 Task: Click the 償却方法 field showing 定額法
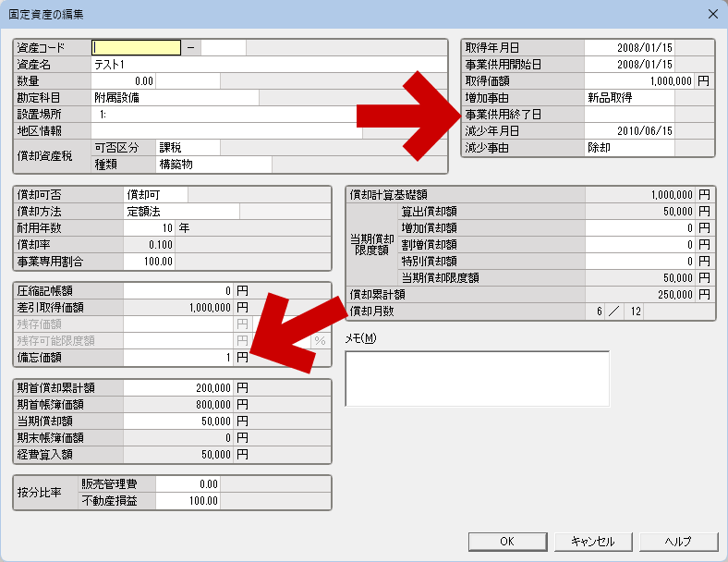181,211
